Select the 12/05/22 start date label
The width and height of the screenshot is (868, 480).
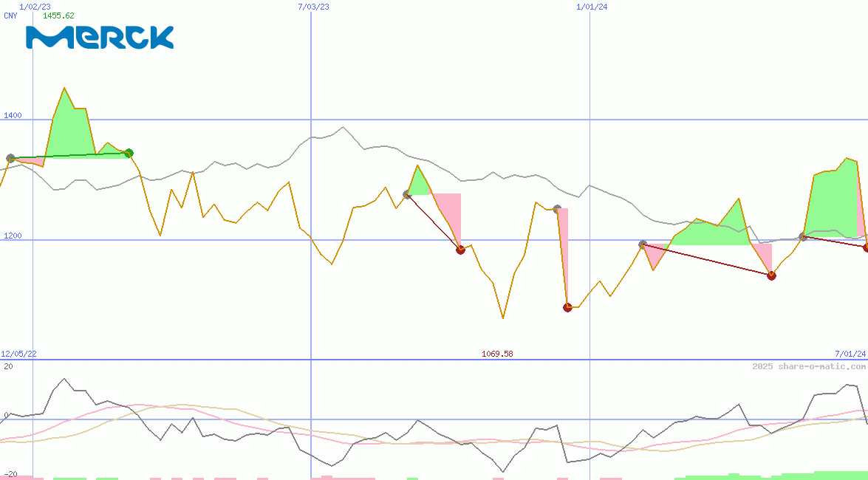(x=18, y=354)
